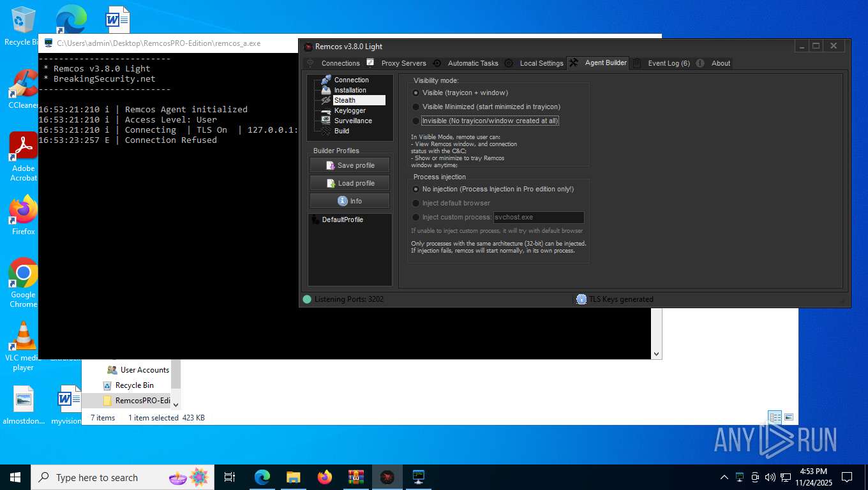
Task: Select the almostdon... image file on desktop
Action: click(24, 406)
